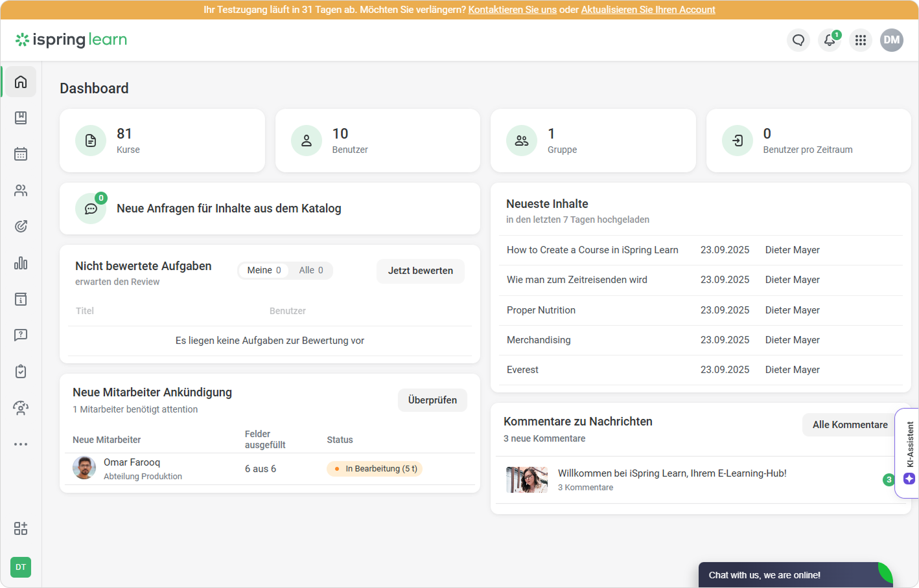Open the three-dots more menu in sidebar

coord(21,444)
